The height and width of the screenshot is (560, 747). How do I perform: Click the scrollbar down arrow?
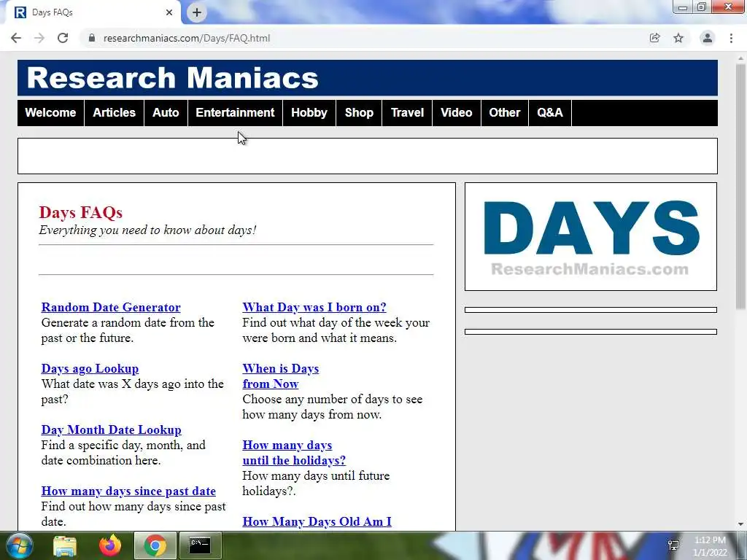pos(740,524)
